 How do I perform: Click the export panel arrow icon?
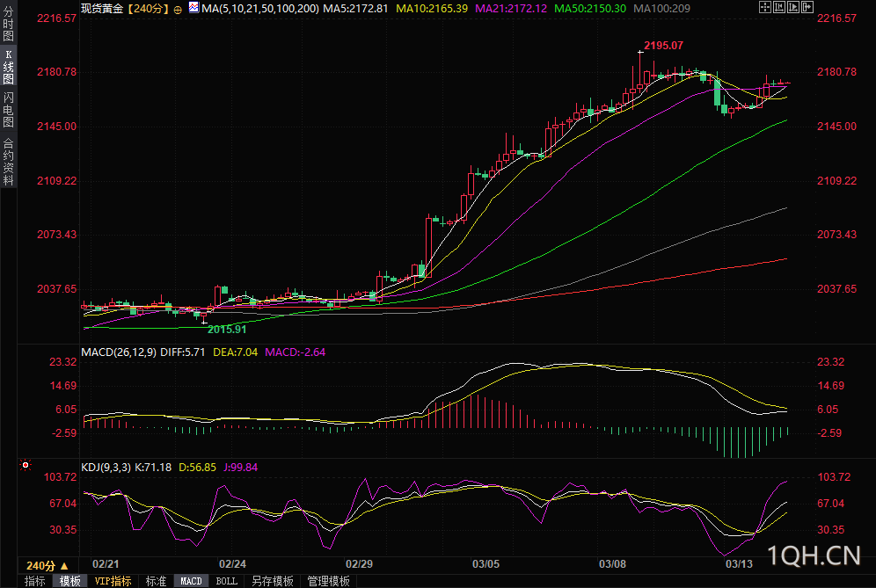click(x=807, y=7)
